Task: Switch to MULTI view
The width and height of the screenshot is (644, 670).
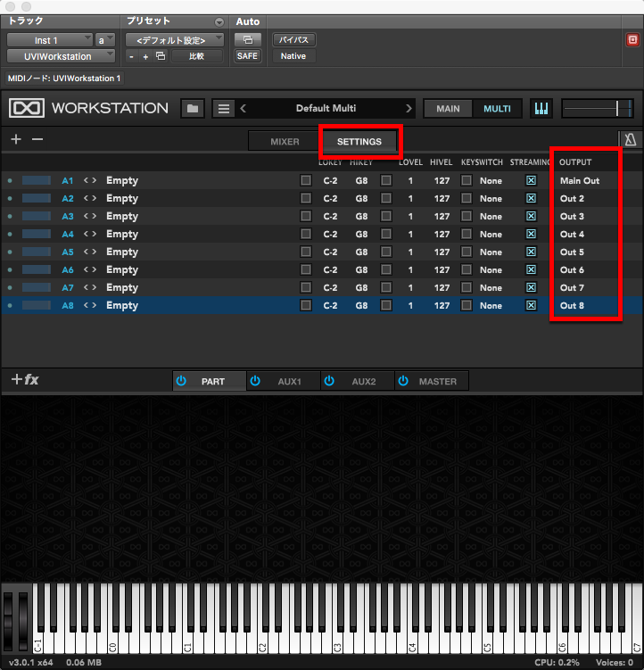Action: [497, 109]
